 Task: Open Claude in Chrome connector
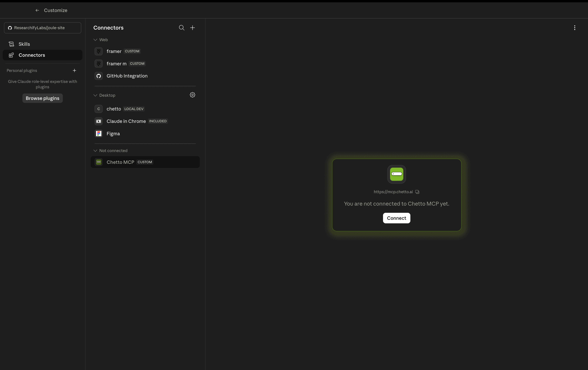click(145, 121)
